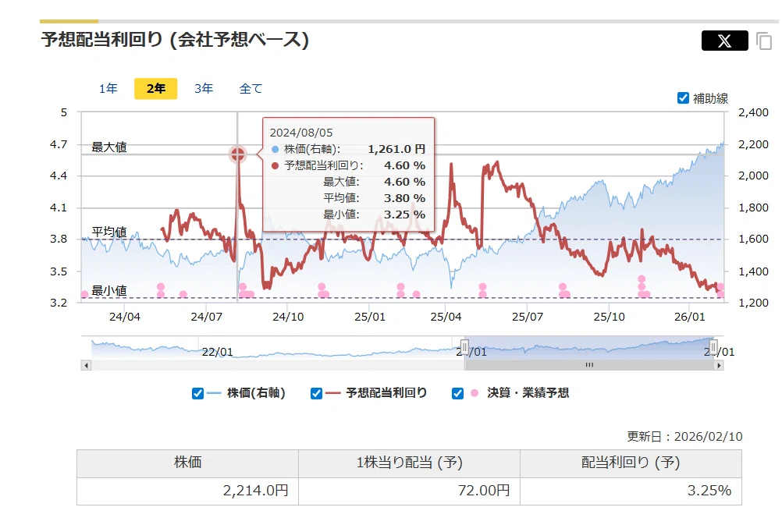Click the 26/01 x-axis label
This screenshot has height=532, width=782.
(x=690, y=317)
